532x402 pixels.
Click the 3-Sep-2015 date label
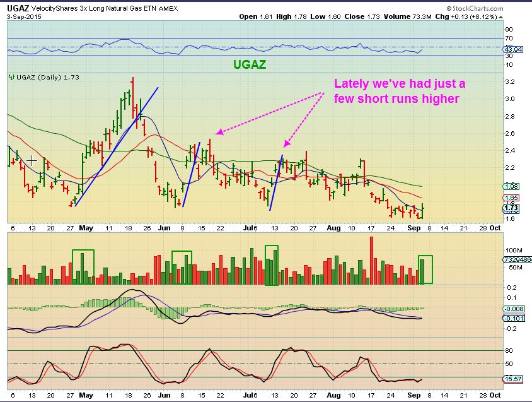pyautogui.click(x=24, y=16)
